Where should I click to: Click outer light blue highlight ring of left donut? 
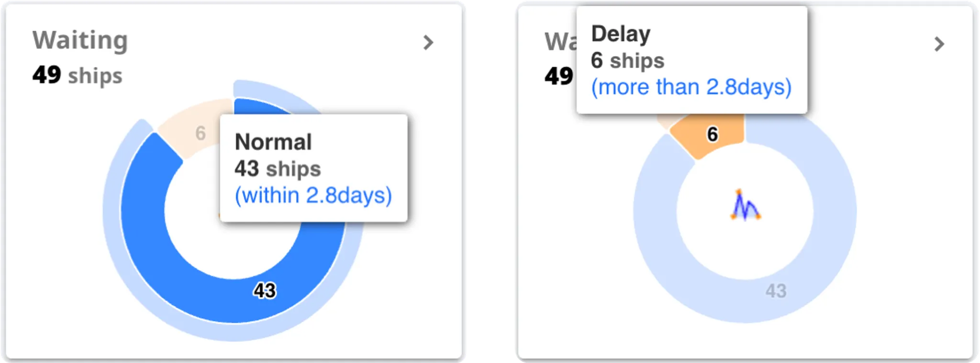(111, 210)
